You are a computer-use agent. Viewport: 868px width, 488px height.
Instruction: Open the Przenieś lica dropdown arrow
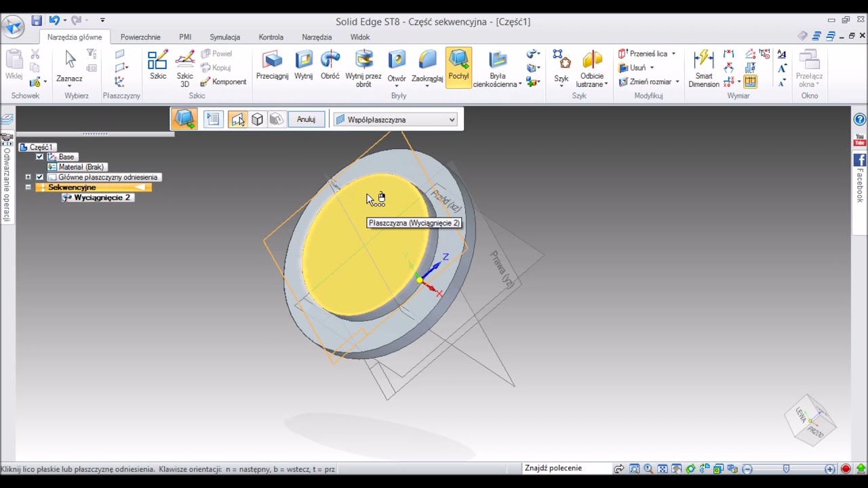[x=673, y=54]
